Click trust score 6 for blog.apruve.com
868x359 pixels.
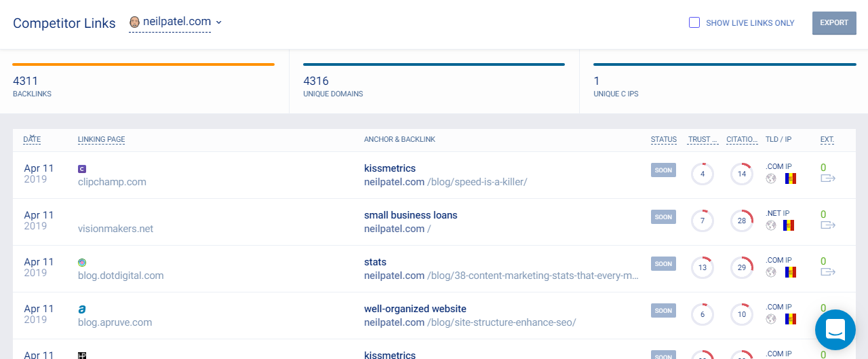pos(703,314)
